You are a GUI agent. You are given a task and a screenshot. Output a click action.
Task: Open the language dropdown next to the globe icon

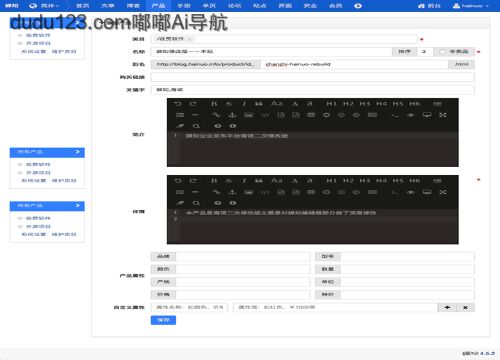[x=44, y=6]
